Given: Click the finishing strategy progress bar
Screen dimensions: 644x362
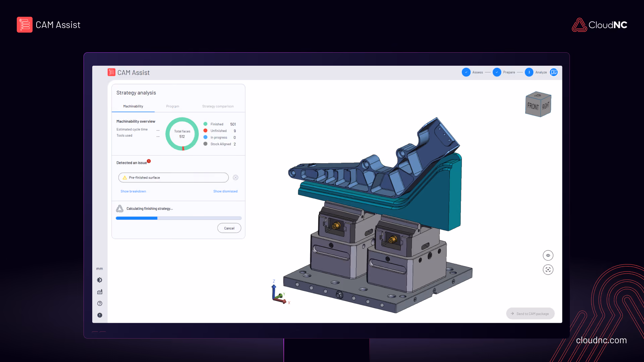Looking at the screenshot, I should tap(179, 218).
